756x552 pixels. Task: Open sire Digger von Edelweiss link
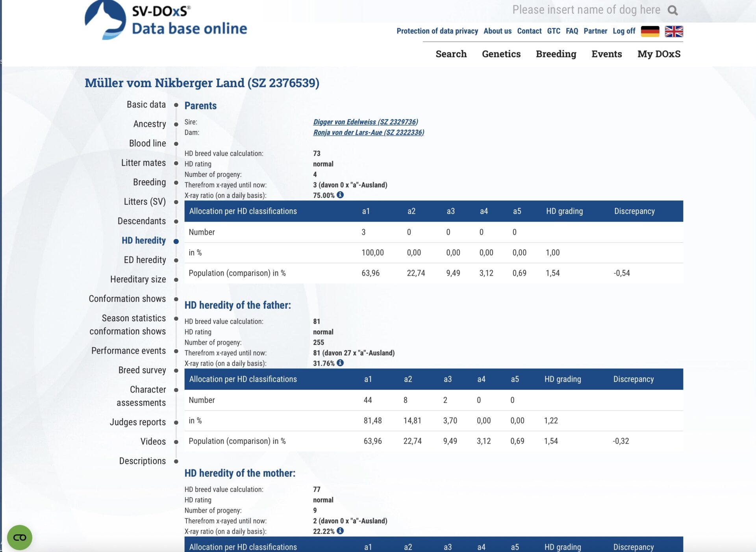(365, 122)
